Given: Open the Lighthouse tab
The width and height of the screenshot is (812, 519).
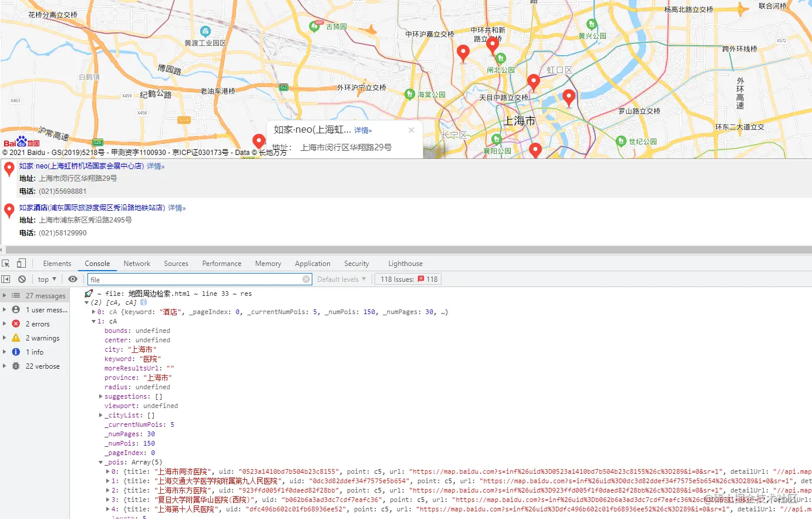Looking at the screenshot, I should coord(405,264).
